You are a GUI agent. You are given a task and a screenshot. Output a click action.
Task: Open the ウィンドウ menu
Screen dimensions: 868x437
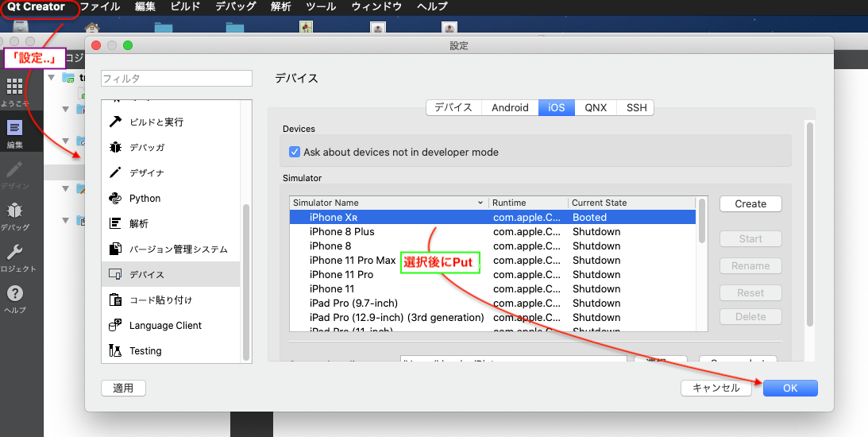376,6
